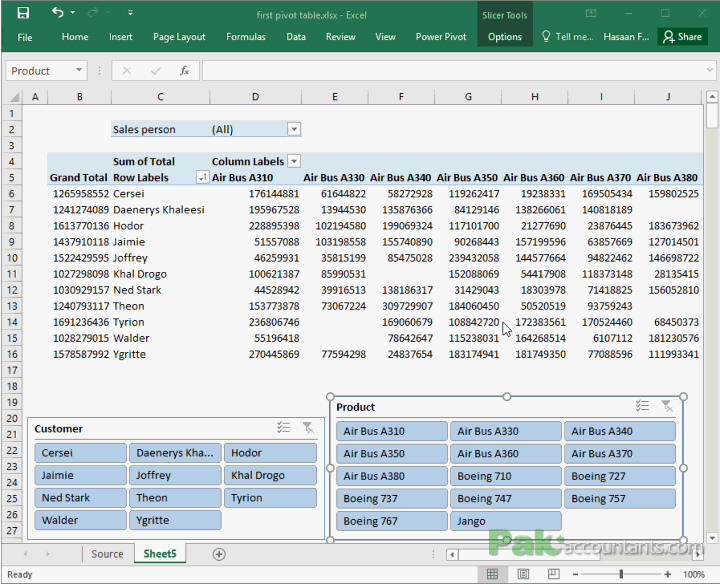This screenshot has width=720, height=584.
Task: Open the File menu
Action: 25,37
